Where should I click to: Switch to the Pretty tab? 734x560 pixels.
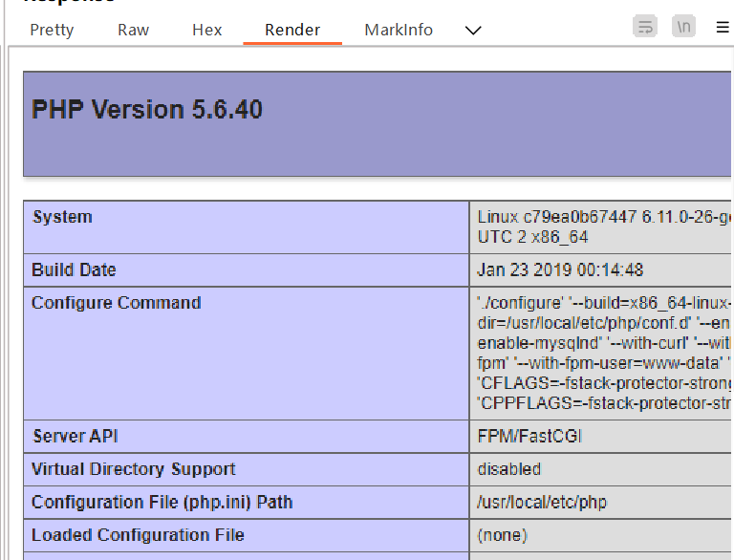52,30
